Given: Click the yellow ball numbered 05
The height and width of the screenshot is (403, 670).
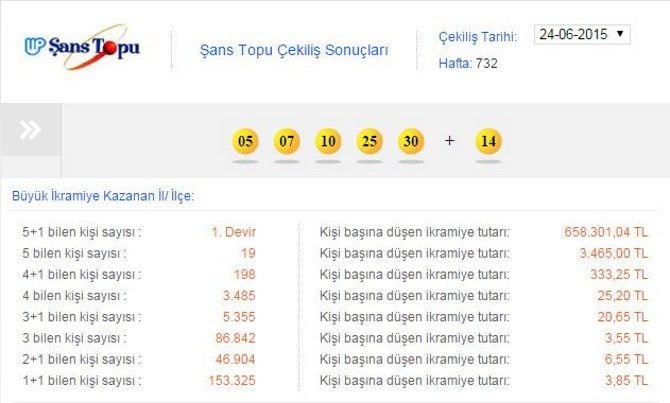Looking at the screenshot, I should 245,141.
